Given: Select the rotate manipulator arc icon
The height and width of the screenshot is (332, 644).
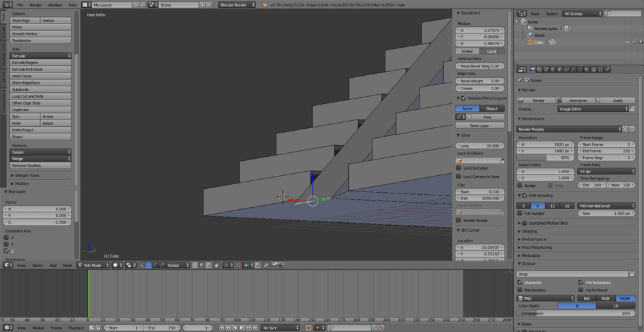Looking at the screenshot, I should click(x=155, y=265).
